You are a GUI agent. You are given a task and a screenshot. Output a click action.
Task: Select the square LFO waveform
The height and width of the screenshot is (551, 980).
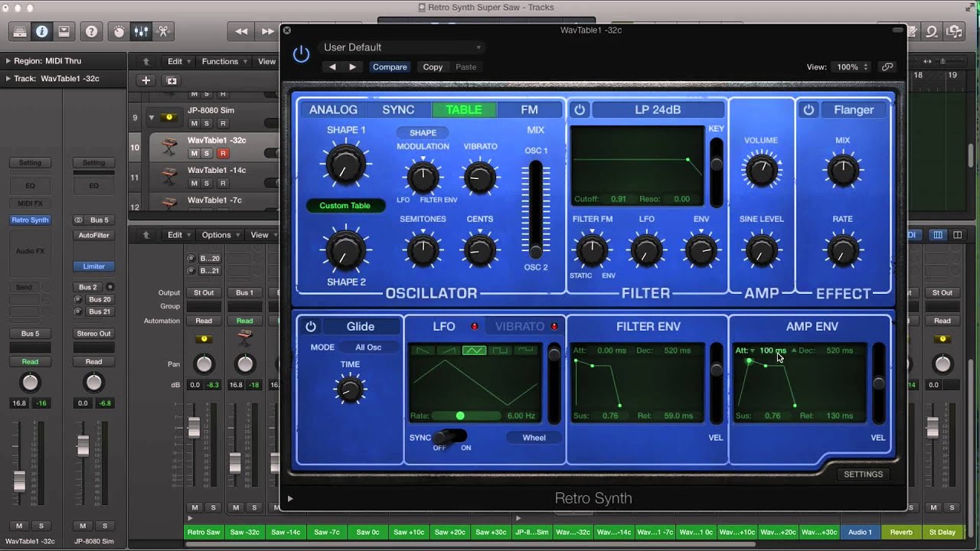499,350
